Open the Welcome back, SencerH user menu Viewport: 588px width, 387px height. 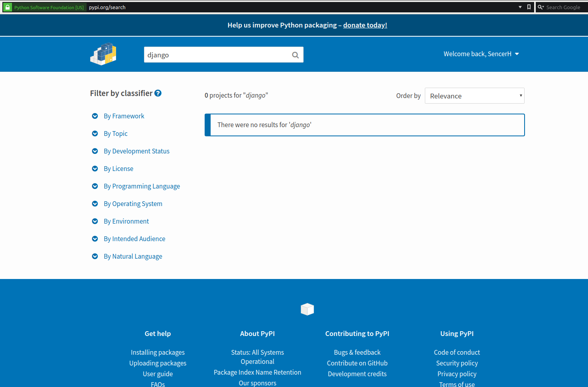(481, 54)
